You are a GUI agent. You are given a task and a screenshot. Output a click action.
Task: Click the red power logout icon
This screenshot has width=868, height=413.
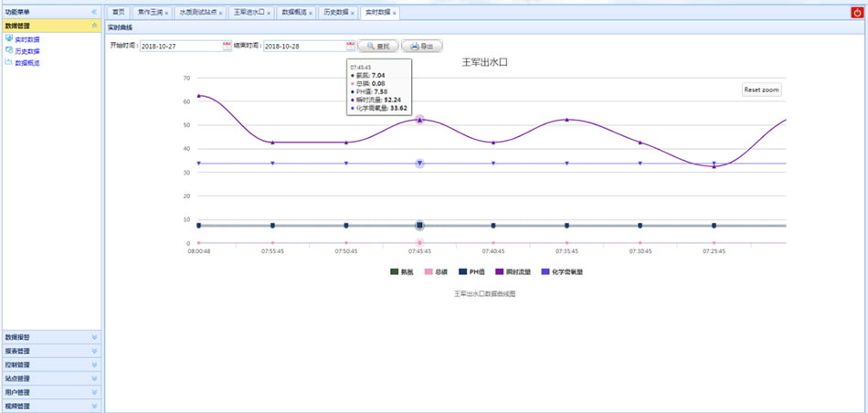tap(857, 13)
